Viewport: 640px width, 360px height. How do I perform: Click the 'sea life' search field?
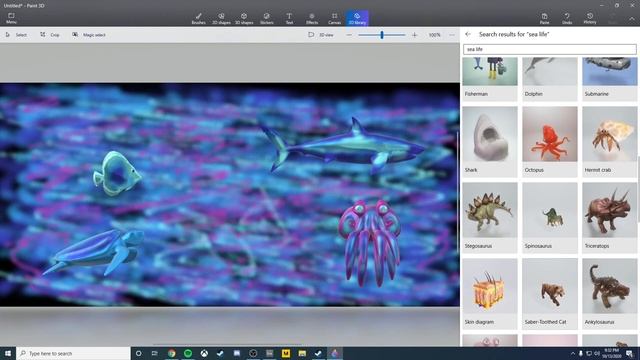tap(549, 49)
